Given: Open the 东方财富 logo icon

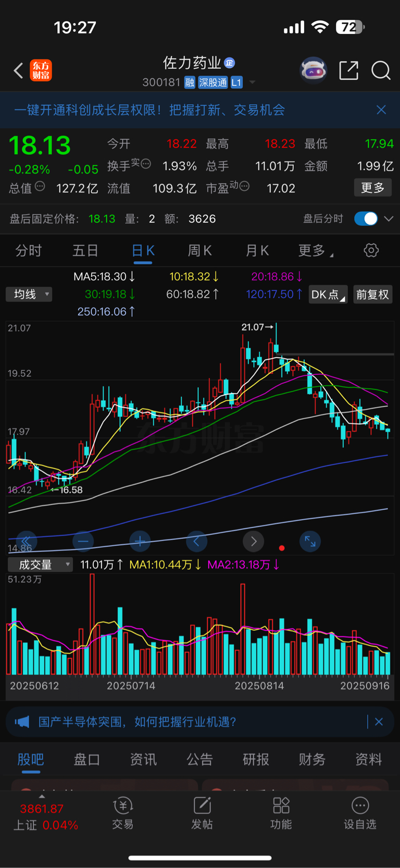Looking at the screenshot, I should [x=41, y=70].
